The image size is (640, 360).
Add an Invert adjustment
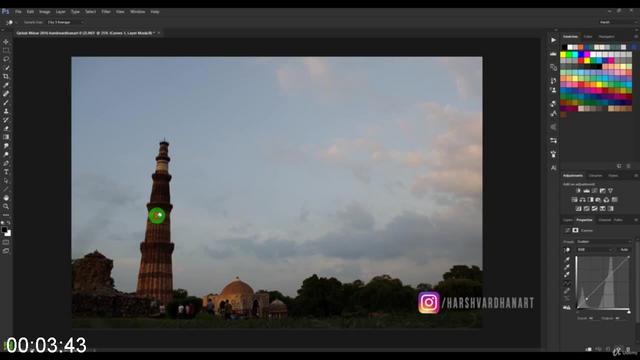click(578, 209)
